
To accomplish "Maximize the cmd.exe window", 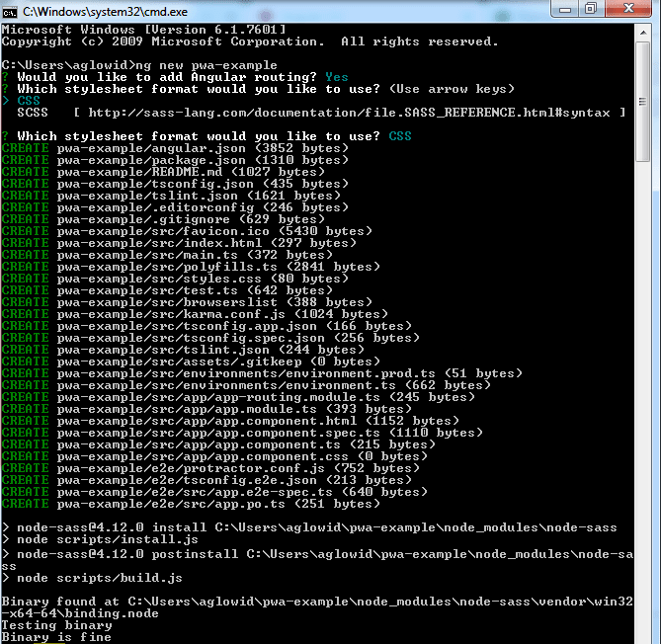I will coord(591,9).
